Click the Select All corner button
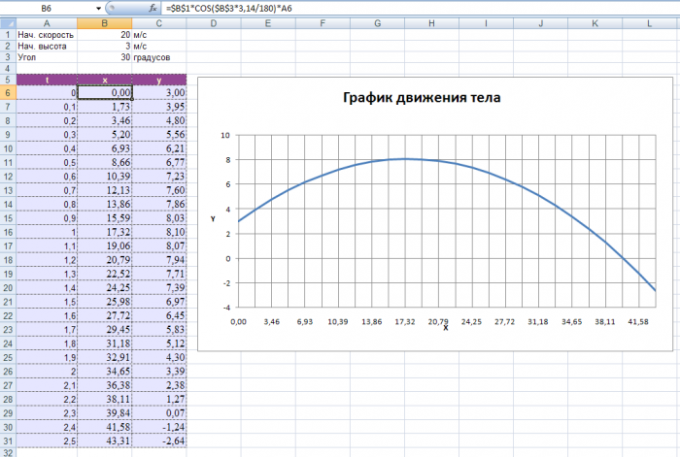The image size is (680, 457). [x=7, y=22]
